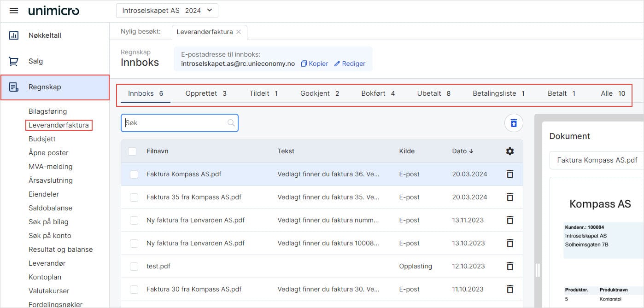The image size is (644, 308).
Task: Click the delete icon for Faktura Kompass AS.pdf
Action: (510, 174)
